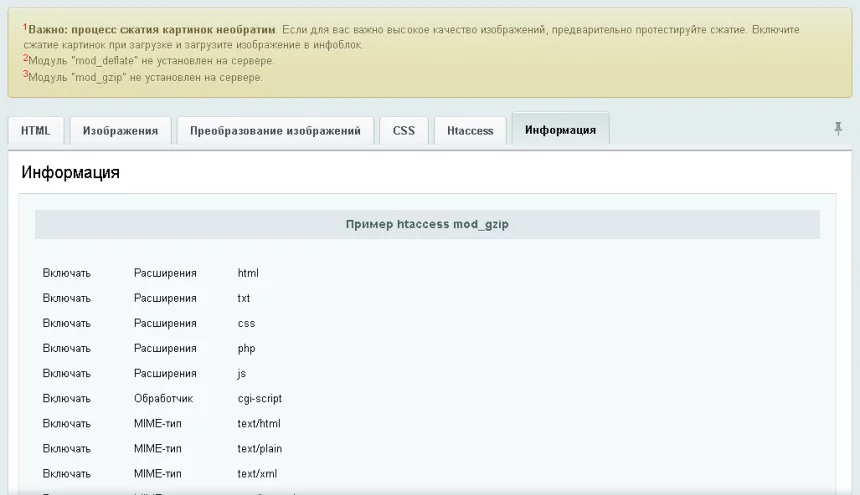This screenshot has height=495, width=860.
Task: Select the html extension value
Action: pos(248,273)
